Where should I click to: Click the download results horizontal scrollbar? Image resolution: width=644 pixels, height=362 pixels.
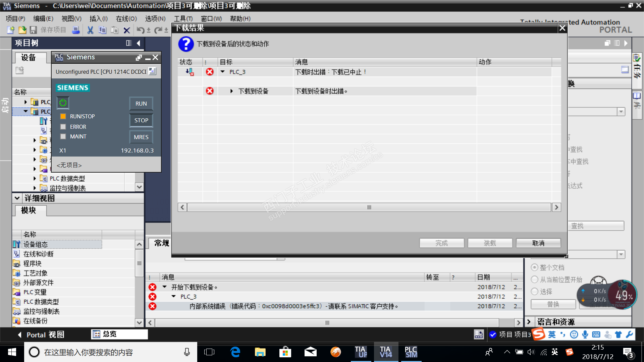click(369, 207)
